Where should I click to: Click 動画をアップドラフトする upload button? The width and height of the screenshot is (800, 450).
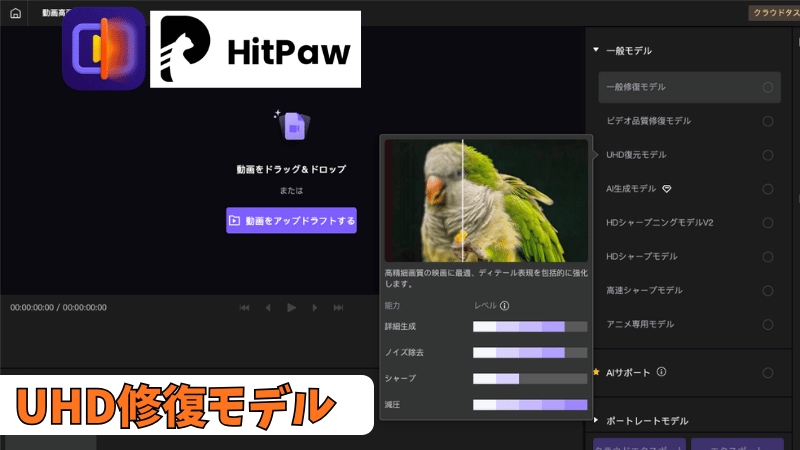[291, 220]
